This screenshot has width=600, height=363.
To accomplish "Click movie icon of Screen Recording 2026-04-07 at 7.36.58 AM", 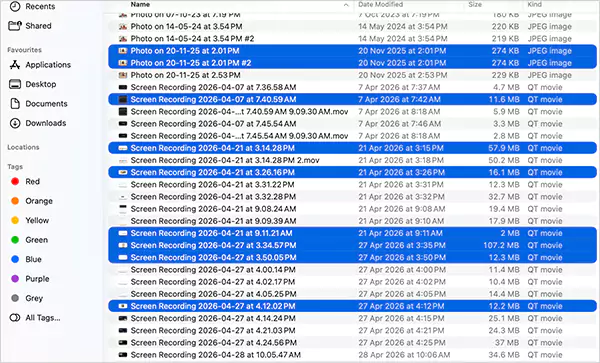I will pyautogui.click(x=122, y=87).
